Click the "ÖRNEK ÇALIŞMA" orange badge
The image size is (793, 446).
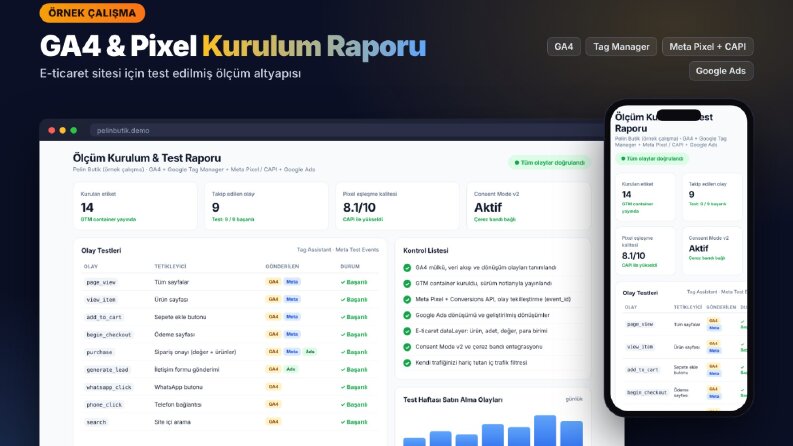pos(92,13)
